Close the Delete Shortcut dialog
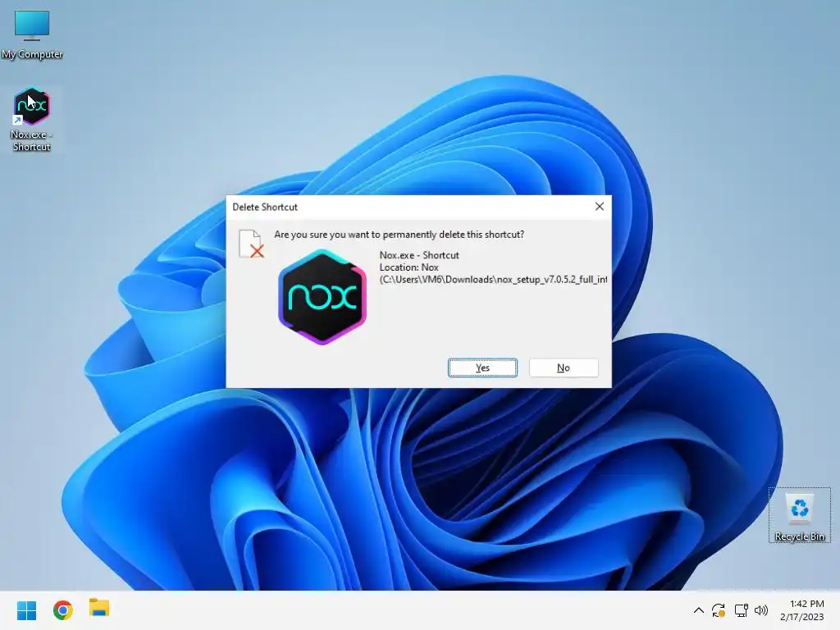Image resolution: width=840 pixels, height=630 pixels. [x=600, y=207]
